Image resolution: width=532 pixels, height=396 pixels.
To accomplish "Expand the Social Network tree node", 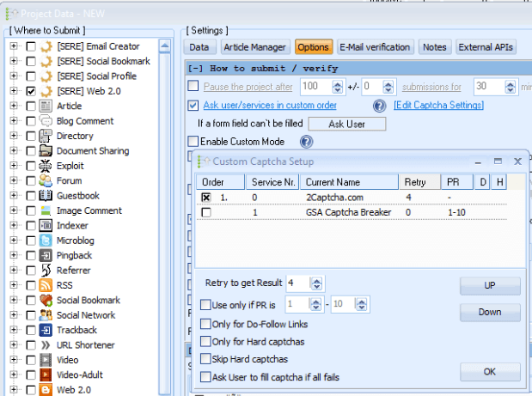I will coord(14,314).
